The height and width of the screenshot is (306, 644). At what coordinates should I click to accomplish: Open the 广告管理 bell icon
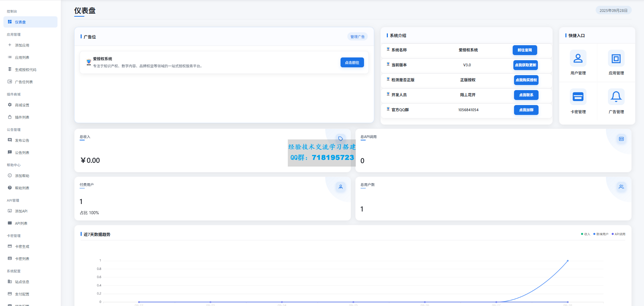click(x=616, y=97)
